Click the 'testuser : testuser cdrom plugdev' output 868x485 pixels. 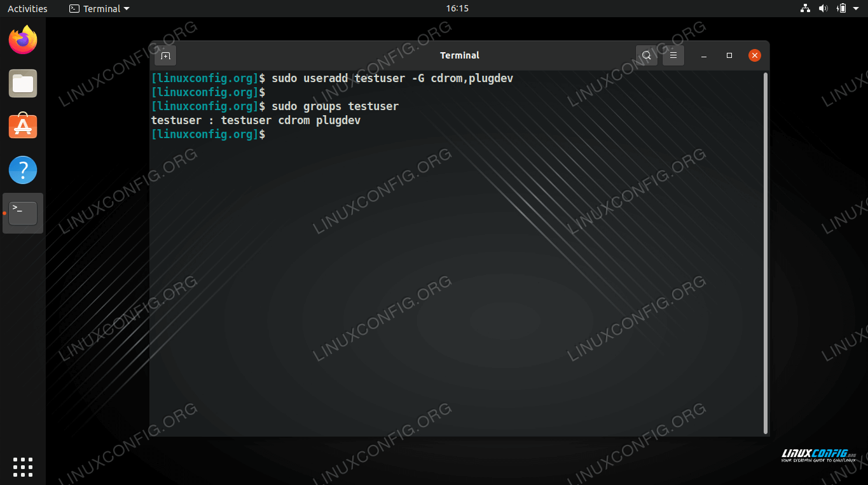point(256,120)
